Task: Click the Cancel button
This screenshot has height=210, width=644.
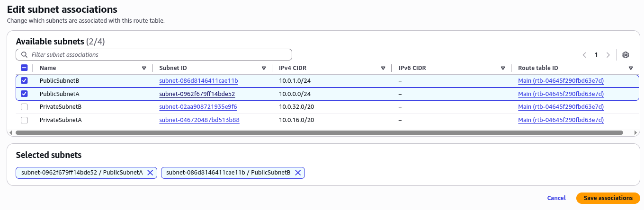Action: point(556,198)
